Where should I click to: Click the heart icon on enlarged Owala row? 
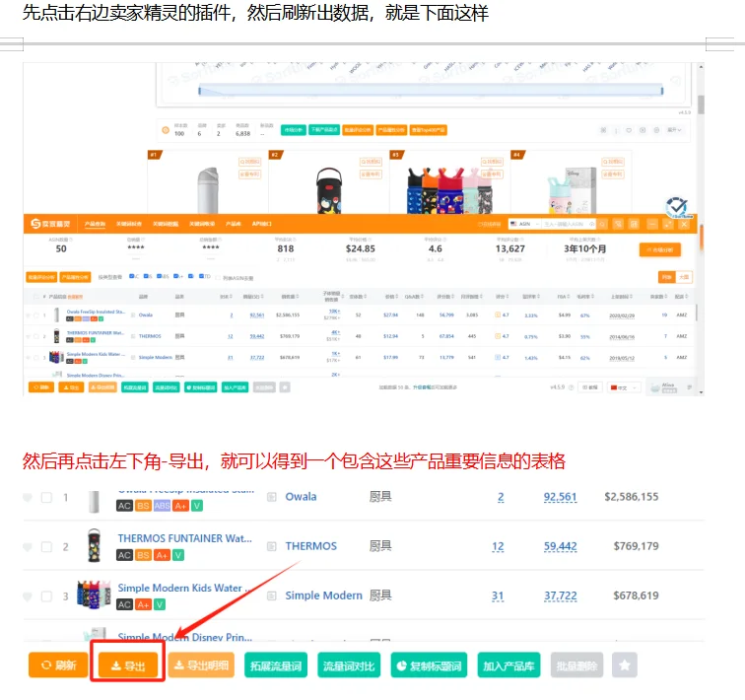[x=28, y=498]
